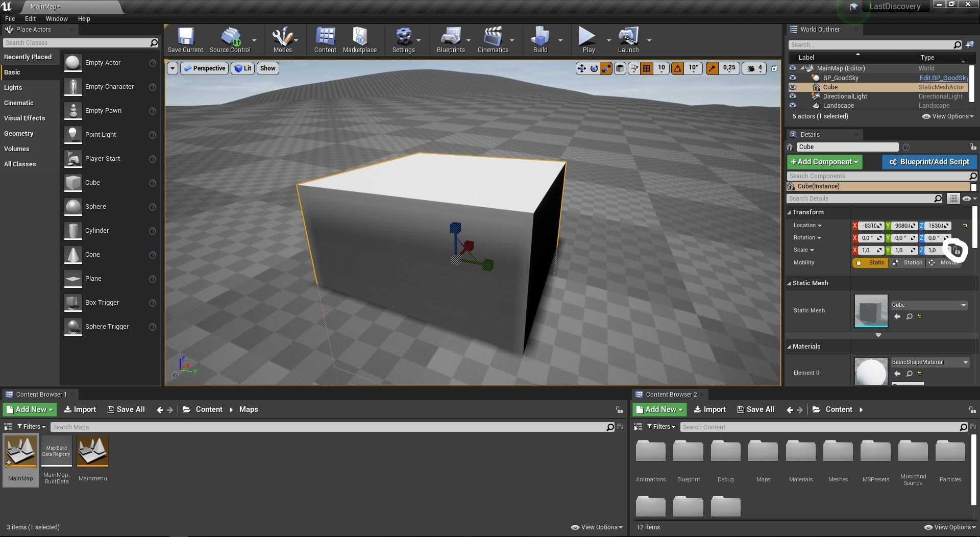Click the help icon next to Empty Actor
This screenshot has width=980, height=537.
click(152, 63)
